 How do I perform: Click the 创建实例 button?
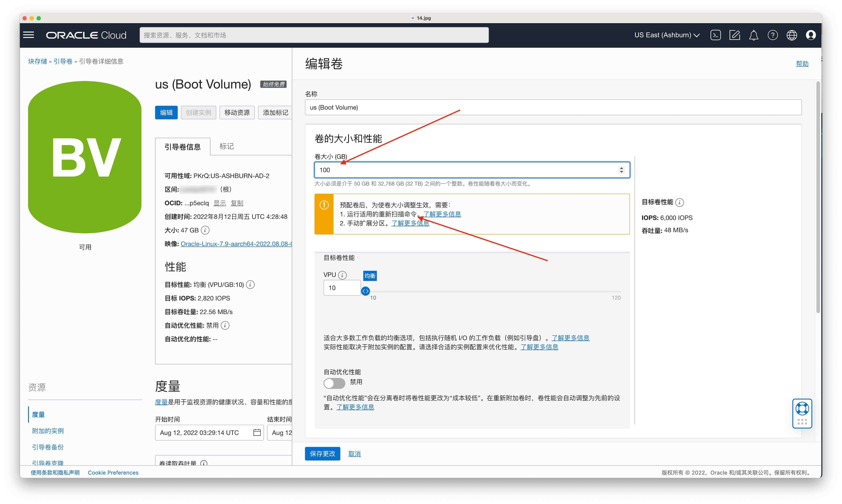tap(198, 112)
